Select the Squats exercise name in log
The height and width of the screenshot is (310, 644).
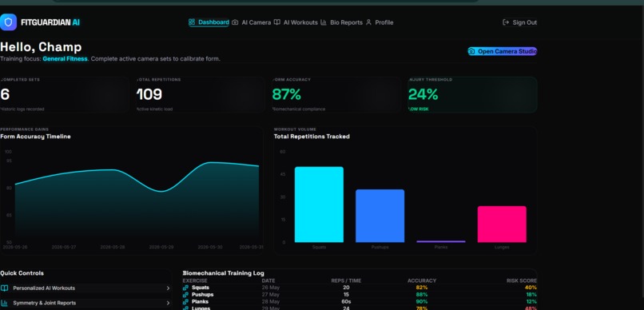click(x=201, y=288)
